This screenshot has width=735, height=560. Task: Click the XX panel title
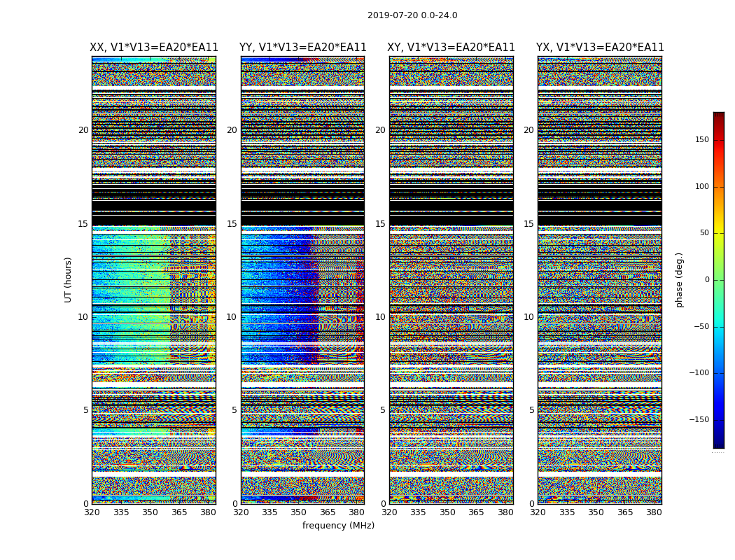154,48
